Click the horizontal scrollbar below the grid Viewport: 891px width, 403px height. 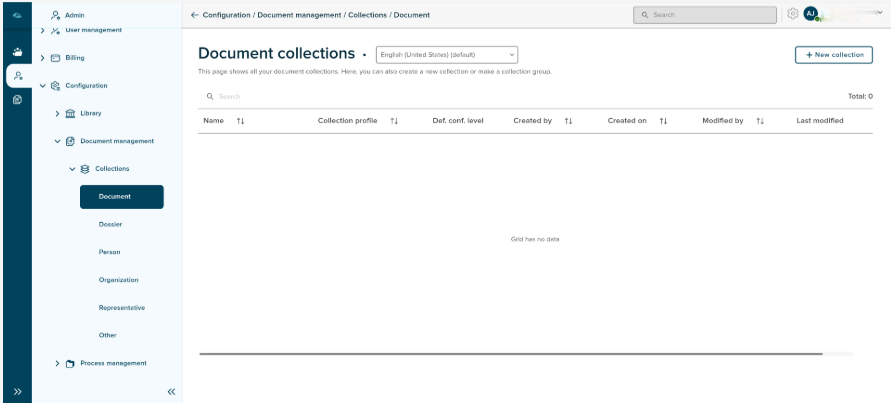click(x=510, y=353)
